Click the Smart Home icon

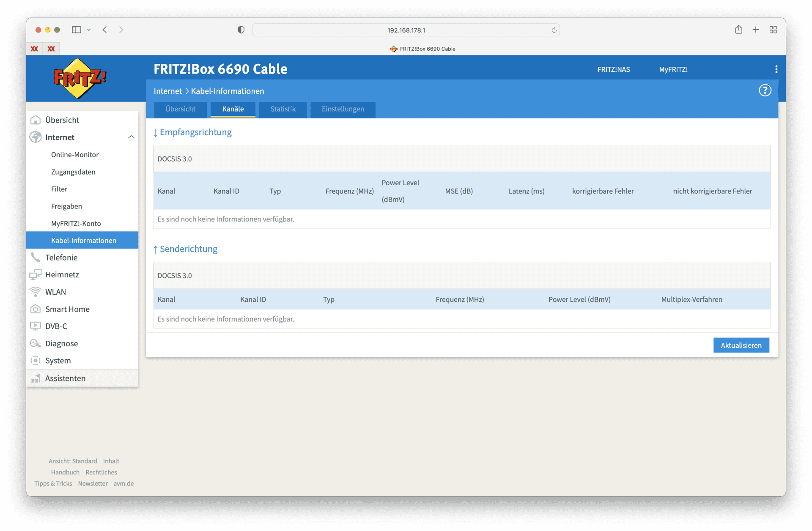(x=36, y=309)
